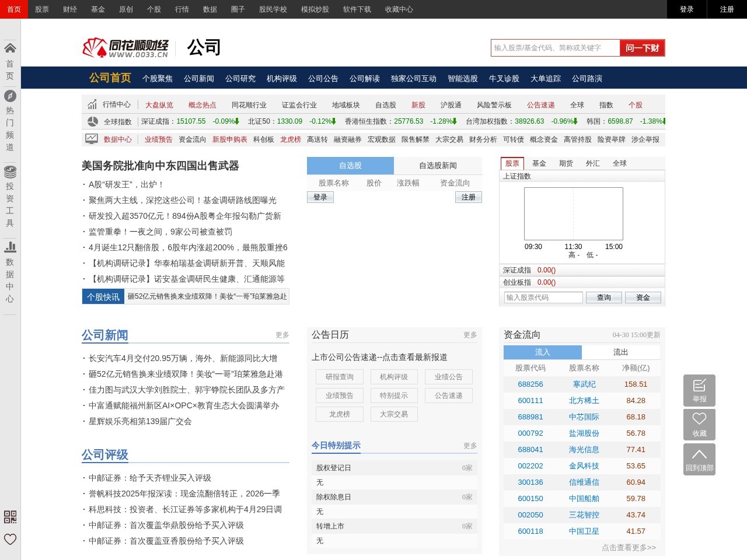Click 更多 next to 公司新闻
Viewport: 747px width, 560px height.
coord(282,335)
